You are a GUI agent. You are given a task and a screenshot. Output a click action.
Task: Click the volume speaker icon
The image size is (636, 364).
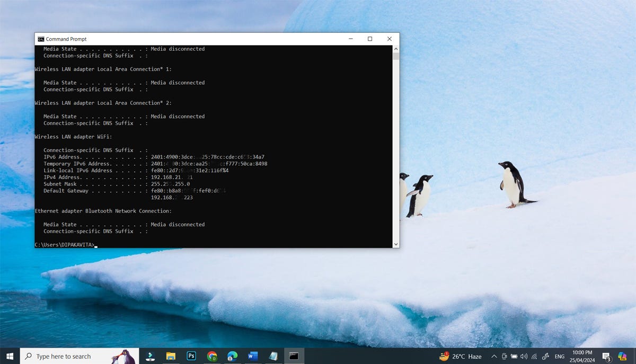point(524,357)
